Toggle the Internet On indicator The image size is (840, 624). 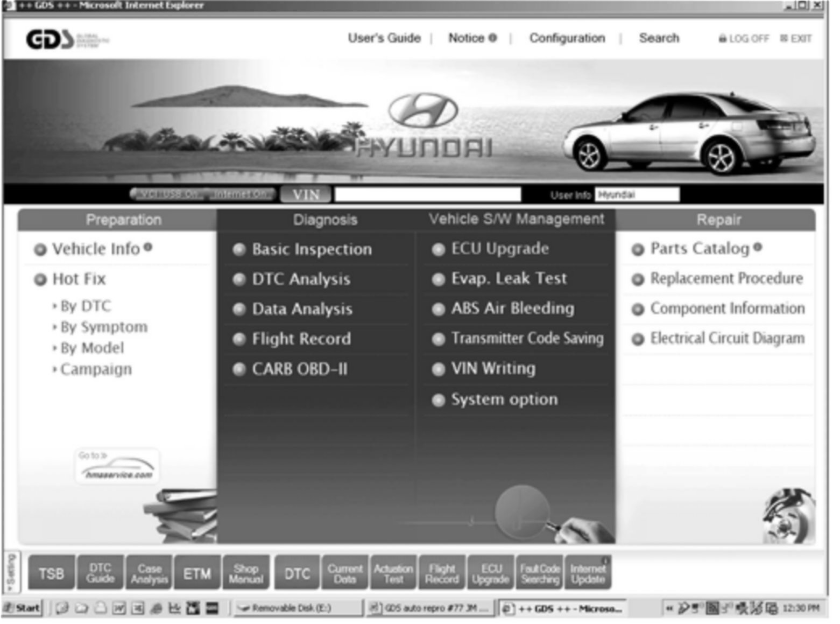[241, 194]
